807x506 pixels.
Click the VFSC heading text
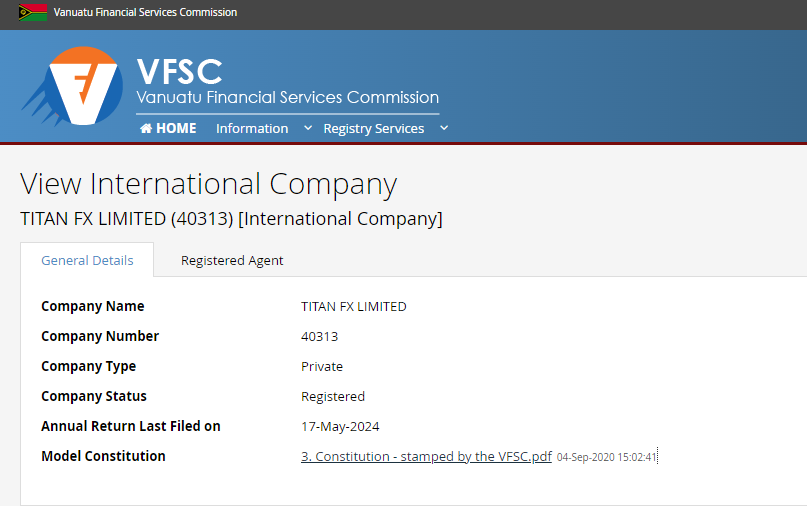click(x=180, y=72)
